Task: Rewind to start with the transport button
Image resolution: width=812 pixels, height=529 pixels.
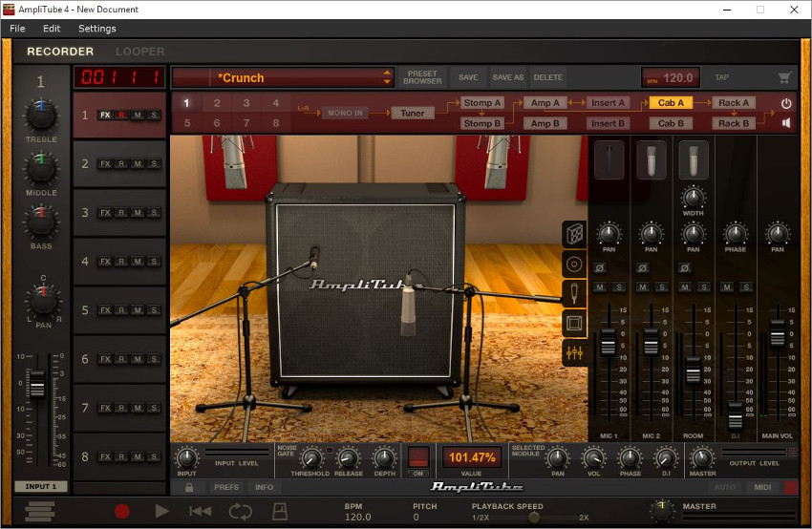Action: click(201, 512)
